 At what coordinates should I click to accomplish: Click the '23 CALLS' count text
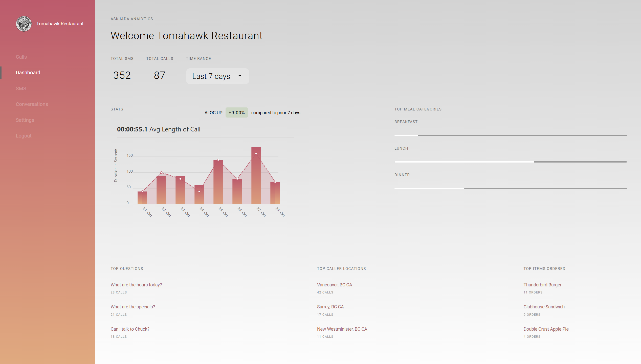(119, 292)
